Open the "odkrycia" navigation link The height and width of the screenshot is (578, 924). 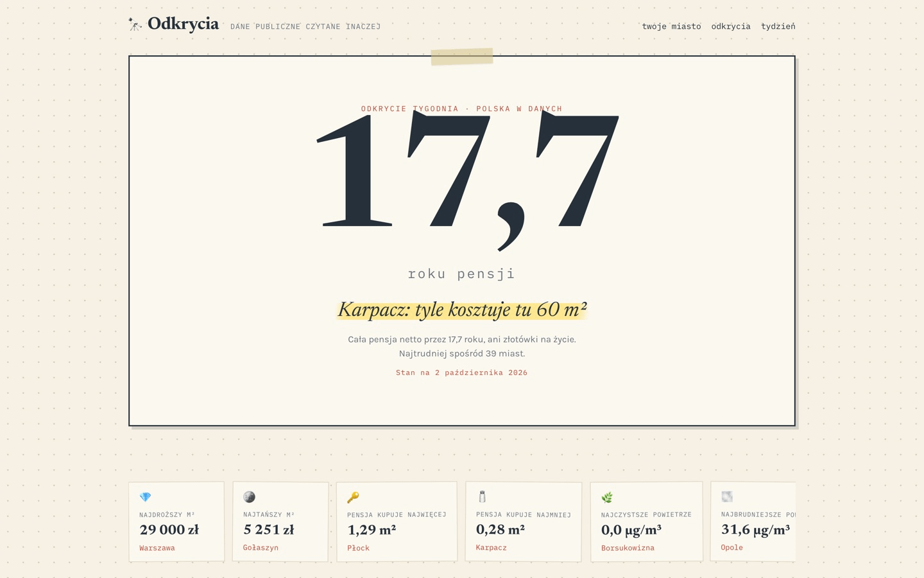coord(731,26)
